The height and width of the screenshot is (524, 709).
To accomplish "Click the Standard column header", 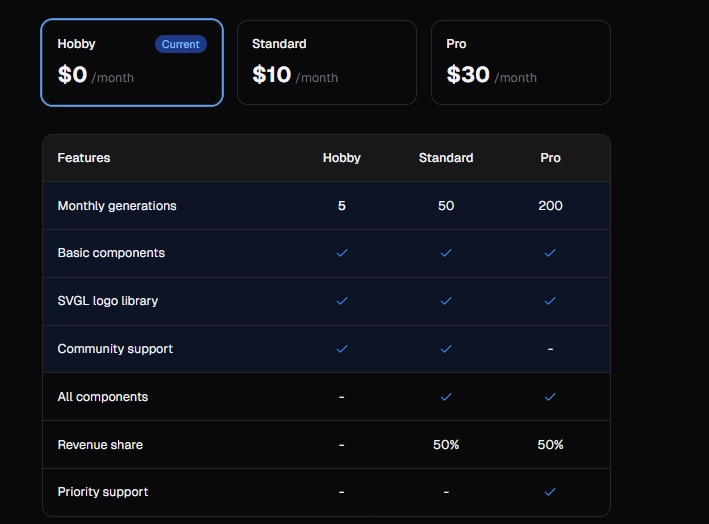I will 446,158.
